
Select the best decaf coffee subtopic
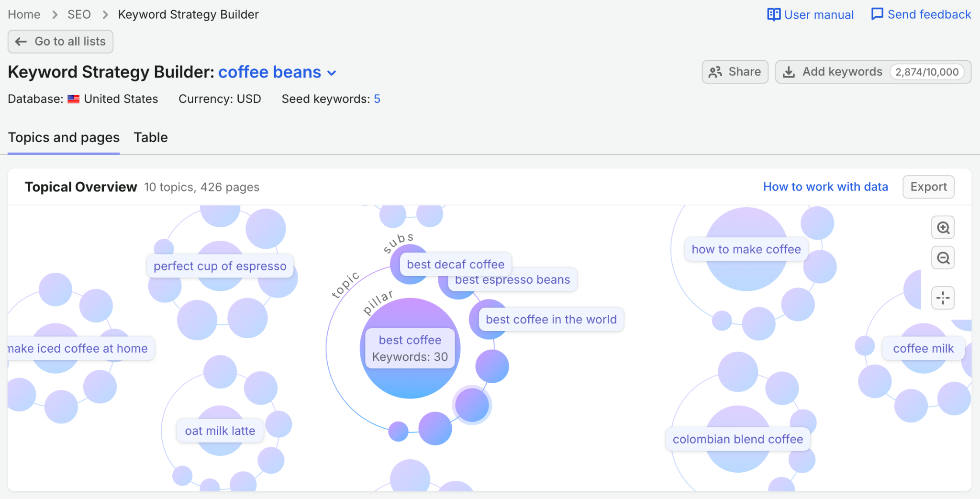pyautogui.click(x=456, y=265)
